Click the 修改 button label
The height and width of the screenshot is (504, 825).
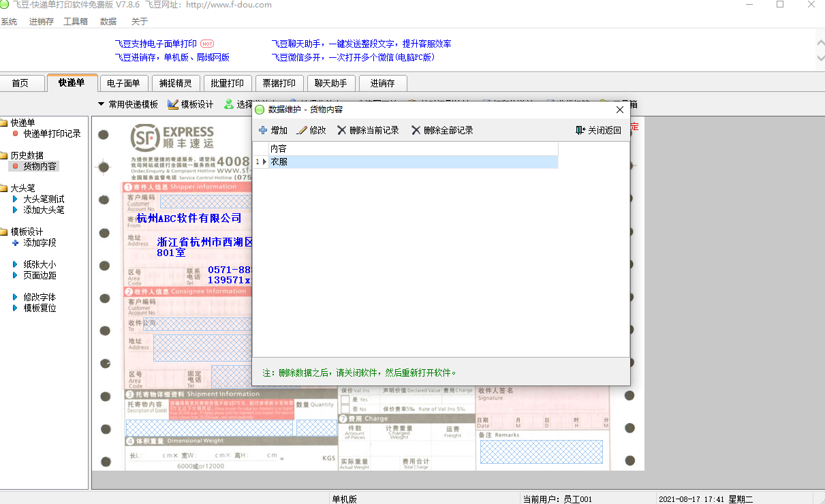tap(318, 130)
